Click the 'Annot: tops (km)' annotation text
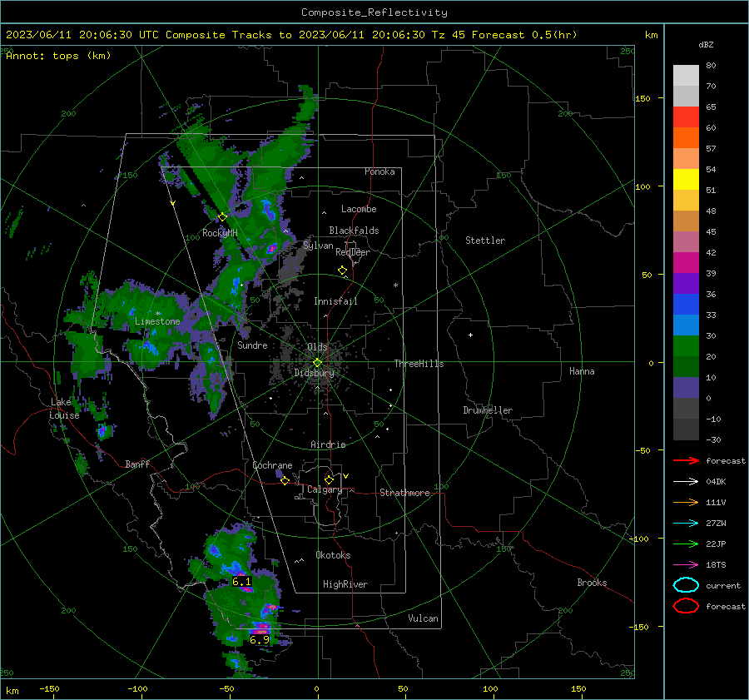 pos(58,56)
